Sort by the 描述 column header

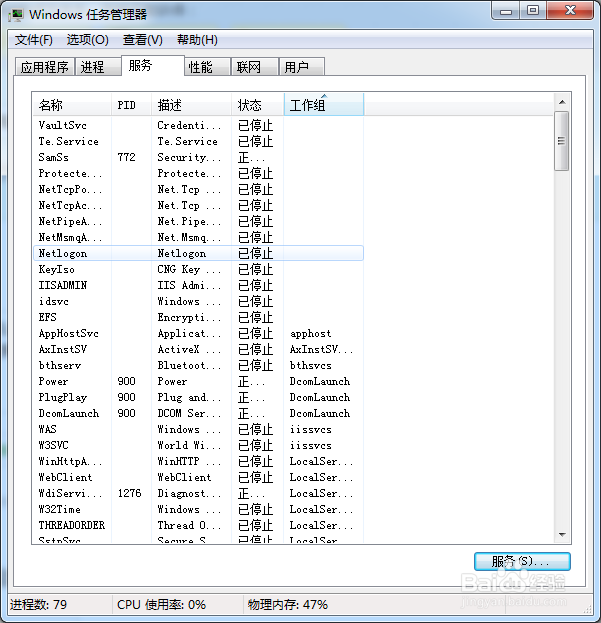coord(191,105)
